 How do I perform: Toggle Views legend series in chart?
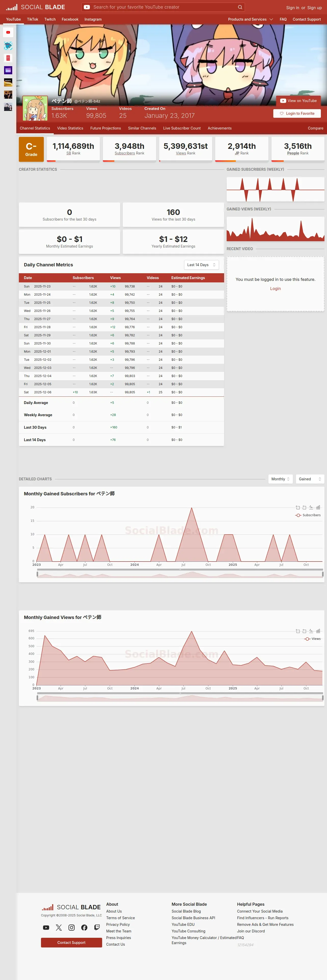(312, 639)
